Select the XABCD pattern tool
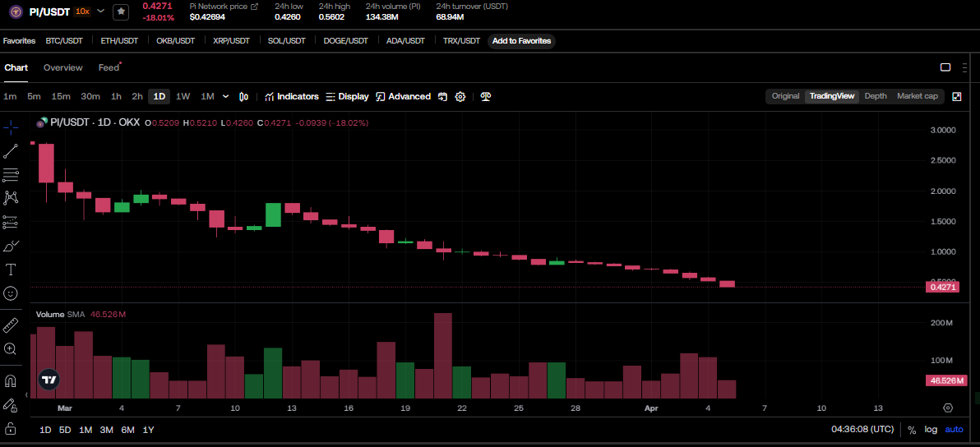This screenshot has width=980, height=447. 11,198
